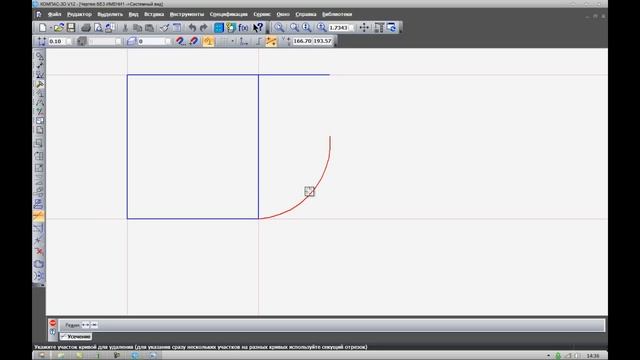The height and width of the screenshot is (360, 640).
Task: Open the Library manager blue icon
Action: click(x=219, y=28)
